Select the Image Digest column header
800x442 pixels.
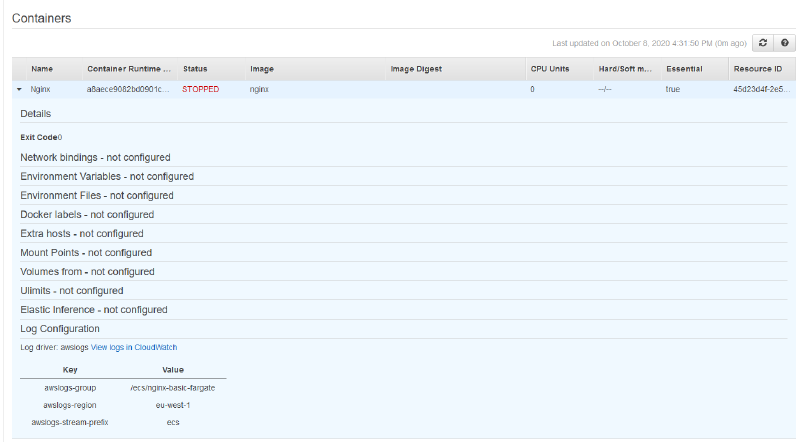point(416,69)
